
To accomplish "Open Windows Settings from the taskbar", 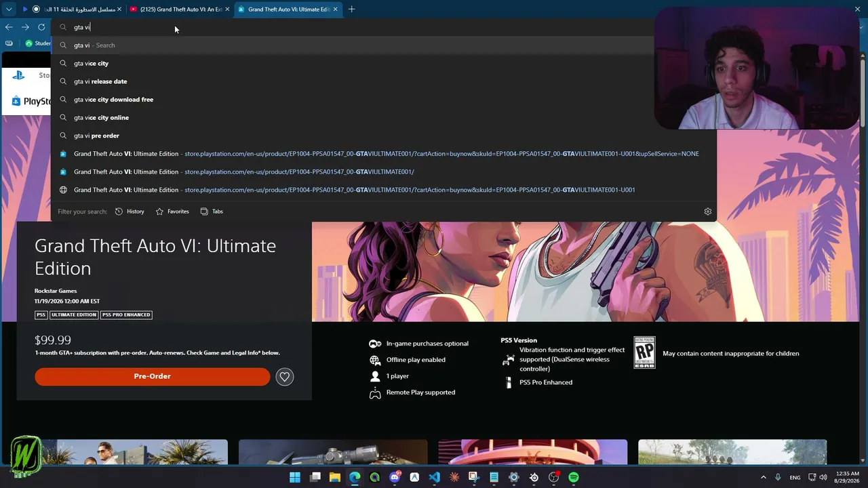I will pyautogui.click(x=514, y=477).
